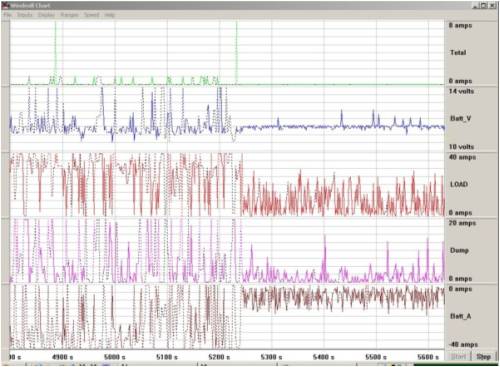Click the Stop button
This screenshot has height=367, width=500.
[x=483, y=357]
